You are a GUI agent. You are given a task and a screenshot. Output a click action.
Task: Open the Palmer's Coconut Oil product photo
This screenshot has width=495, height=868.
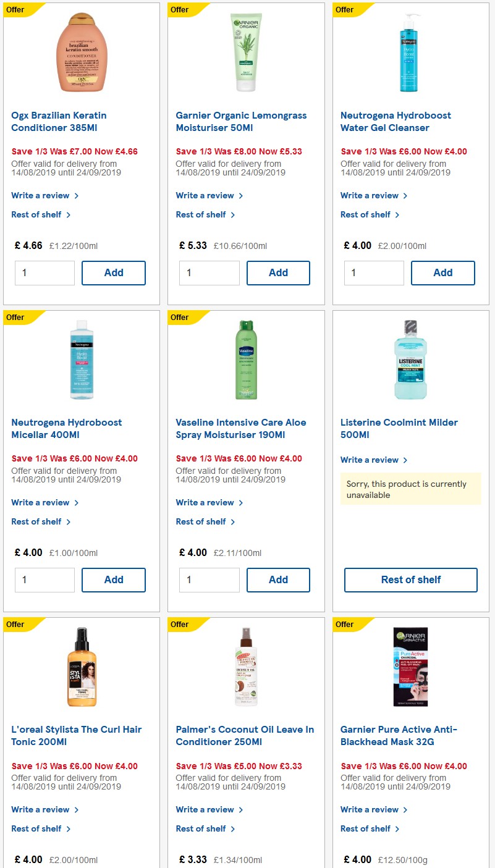tap(245, 667)
